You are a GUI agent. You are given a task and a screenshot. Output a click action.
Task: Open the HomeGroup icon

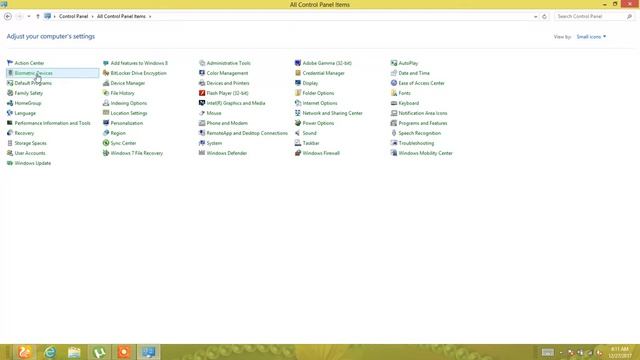[10, 103]
